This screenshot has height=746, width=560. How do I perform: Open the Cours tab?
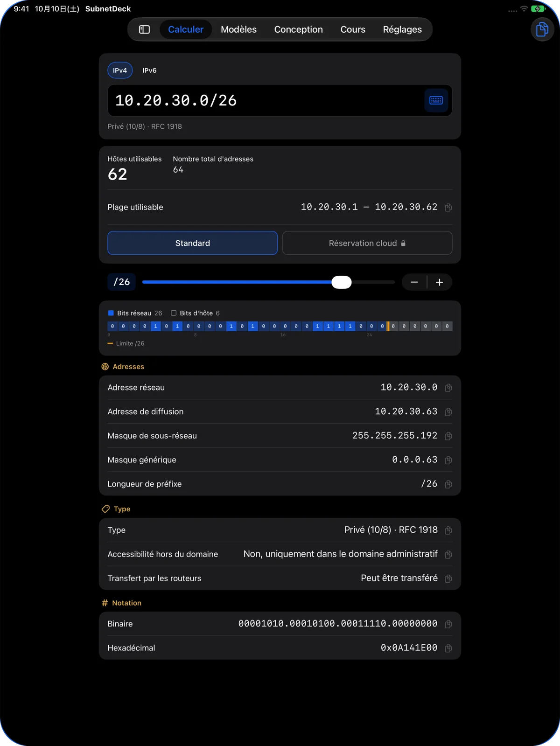tap(353, 29)
